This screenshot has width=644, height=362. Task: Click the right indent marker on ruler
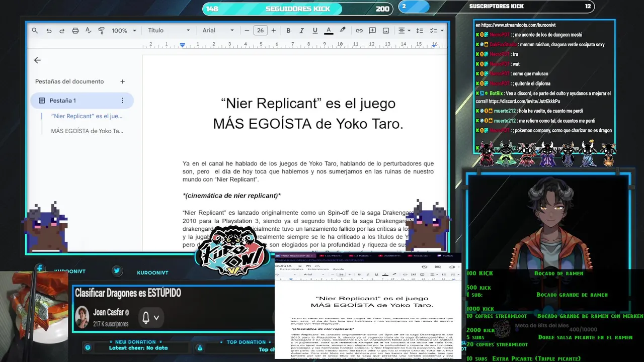434,45
